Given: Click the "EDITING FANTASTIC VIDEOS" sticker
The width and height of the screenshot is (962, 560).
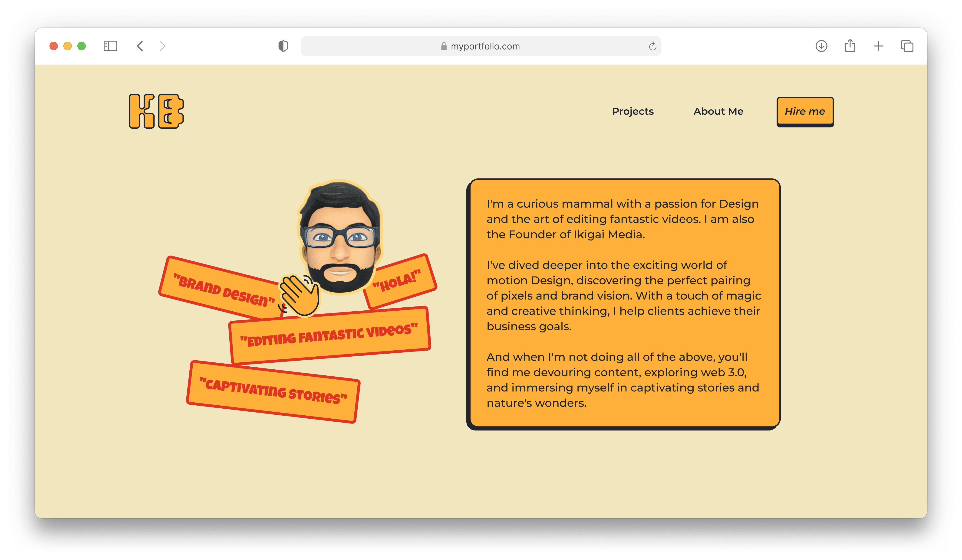Looking at the screenshot, I should [x=330, y=335].
